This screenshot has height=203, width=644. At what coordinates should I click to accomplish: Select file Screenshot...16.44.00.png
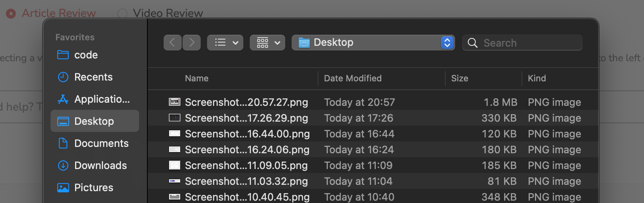(247, 134)
